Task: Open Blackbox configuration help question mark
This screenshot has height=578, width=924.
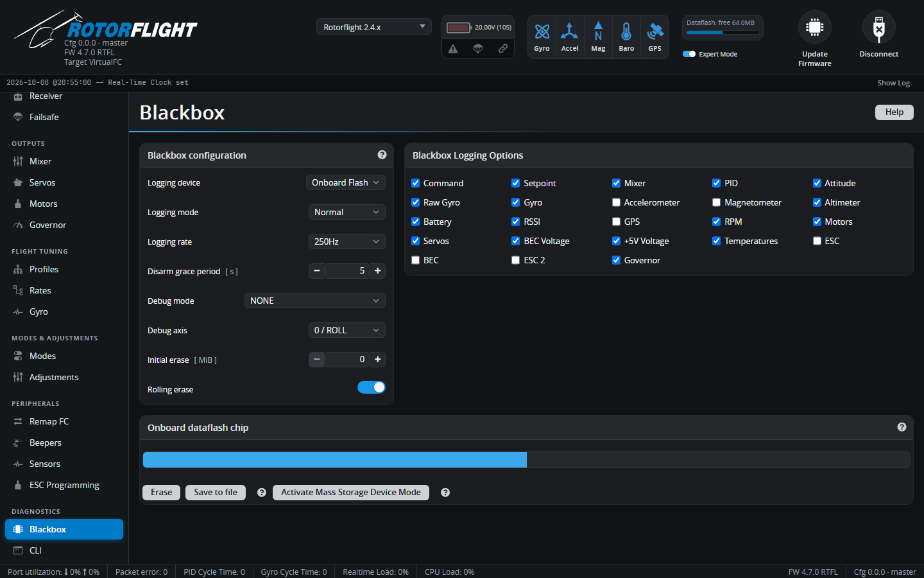Action: pos(382,155)
